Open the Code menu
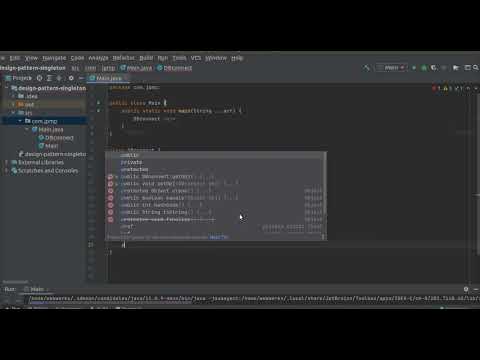The width and height of the screenshot is (480, 360). pos(77,58)
